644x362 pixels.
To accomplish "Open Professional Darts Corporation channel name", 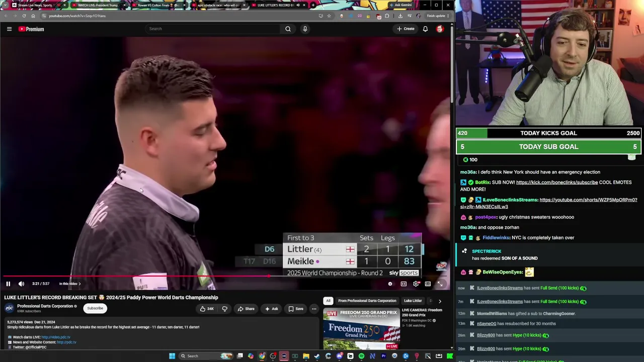I will pos(45,306).
